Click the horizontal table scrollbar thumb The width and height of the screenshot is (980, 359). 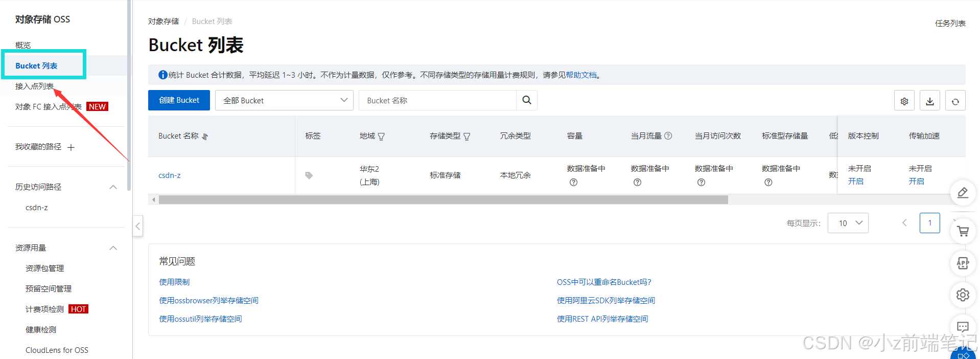click(x=443, y=200)
